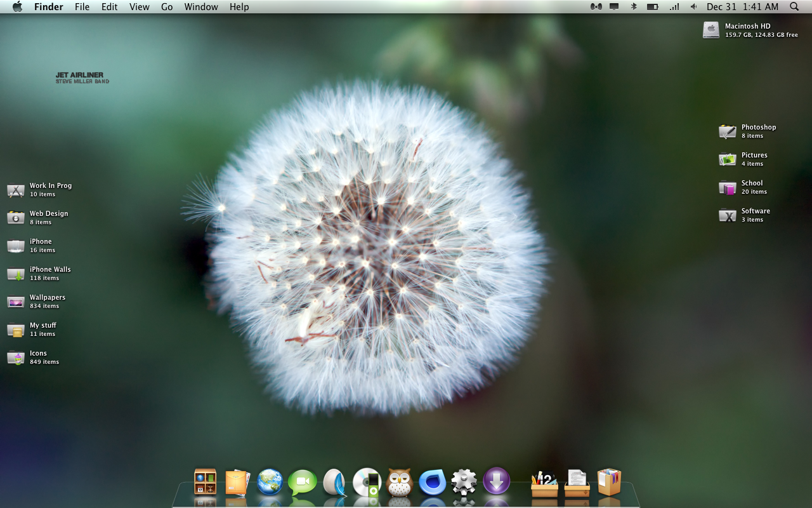Open the File menu
The image size is (812, 508).
point(82,7)
